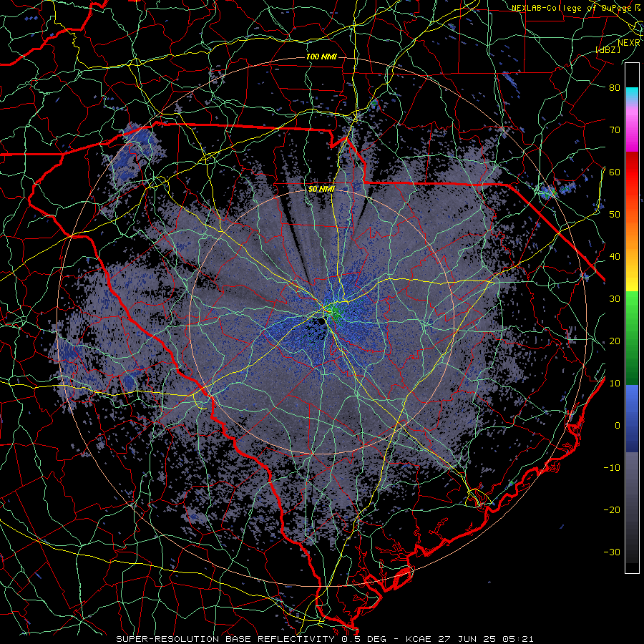
Task: Click the 70 tick on dBZ scale
Action: click(x=615, y=130)
